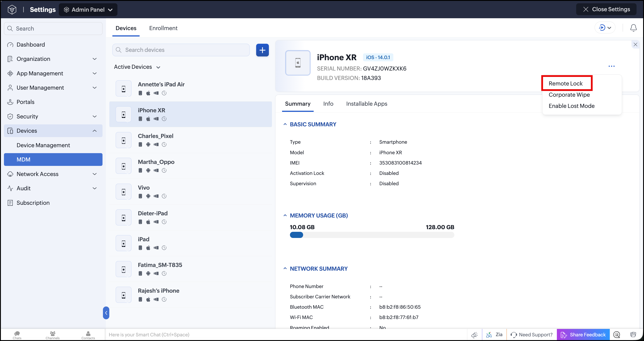
Task: Collapse the sidebar with the left arrow handle
Action: [106, 313]
